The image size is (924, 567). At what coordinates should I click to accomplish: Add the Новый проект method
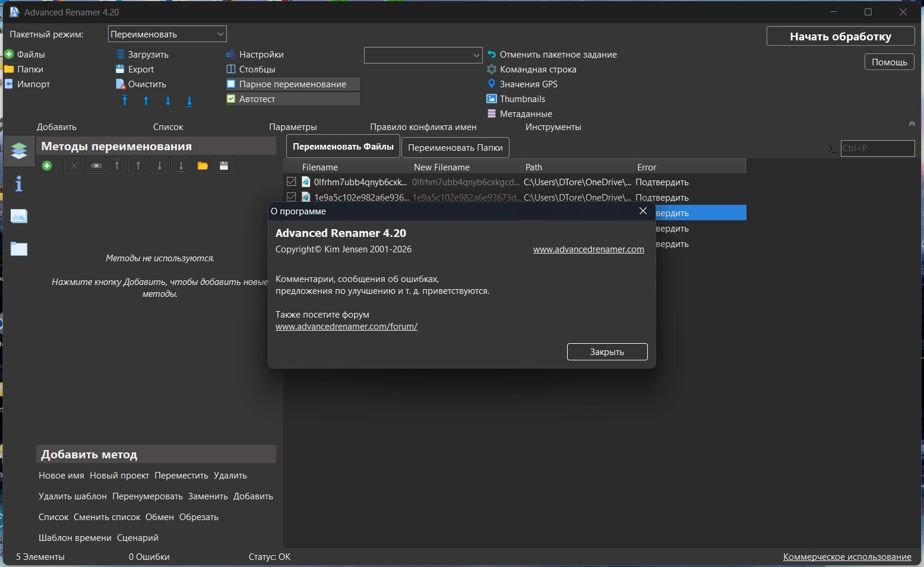(x=119, y=476)
